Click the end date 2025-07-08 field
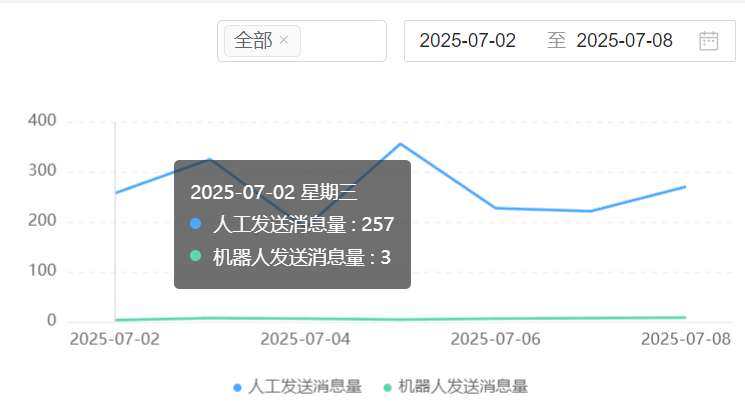Image resolution: width=745 pixels, height=414 pixels. pos(624,41)
